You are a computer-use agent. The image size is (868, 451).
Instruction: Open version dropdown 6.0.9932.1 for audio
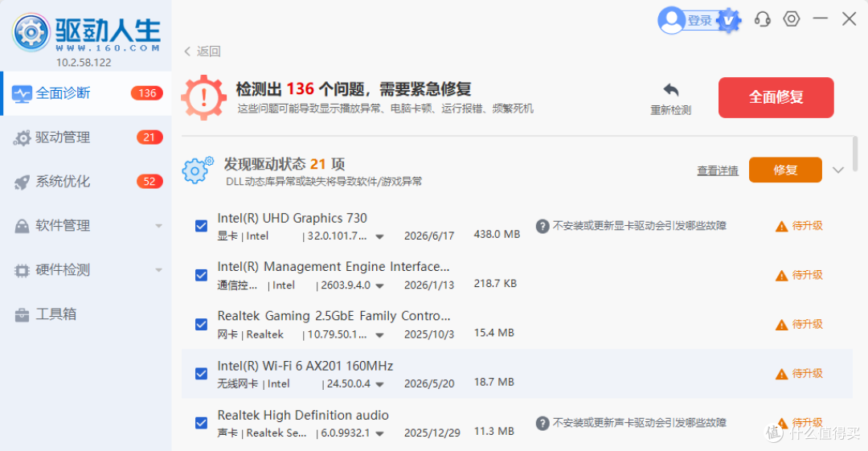click(x=379, y=434)
